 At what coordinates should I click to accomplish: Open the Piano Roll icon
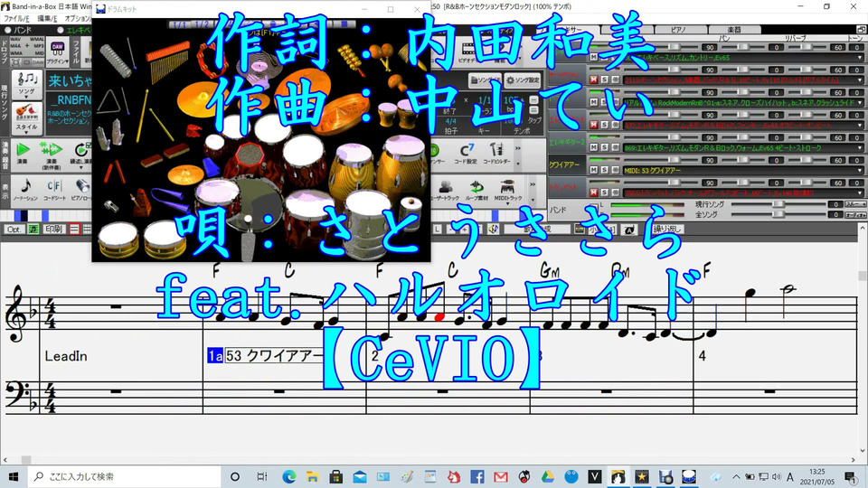pos(81,190)
